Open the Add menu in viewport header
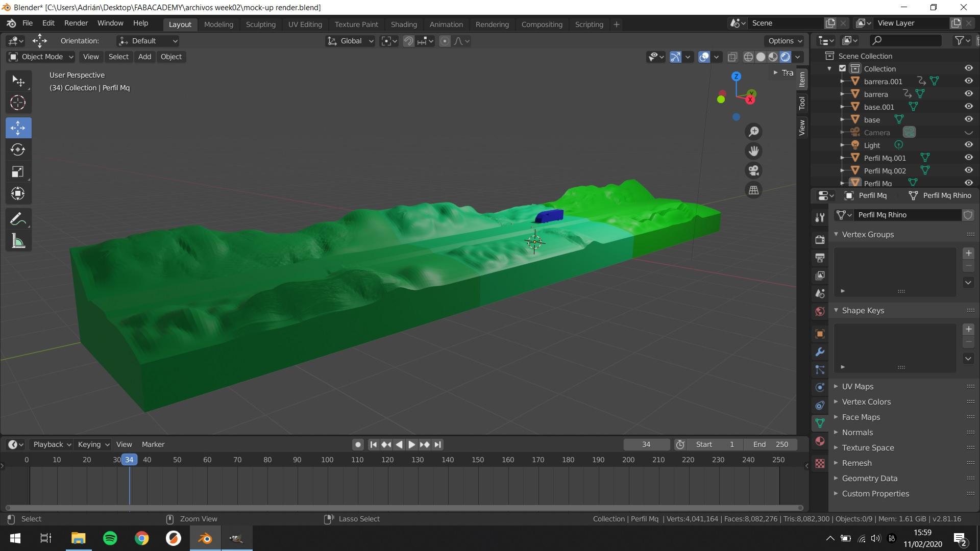 pyautogui.click(x=144, y=57)
